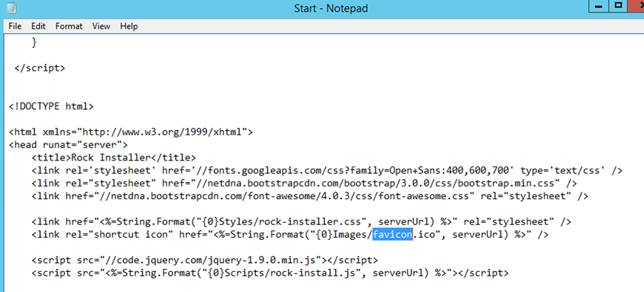Click the Start - Notepad title bar
Image resolution: width=644 pixels, height=292 pixels.
pyautogui.click(x=331, y=8)
